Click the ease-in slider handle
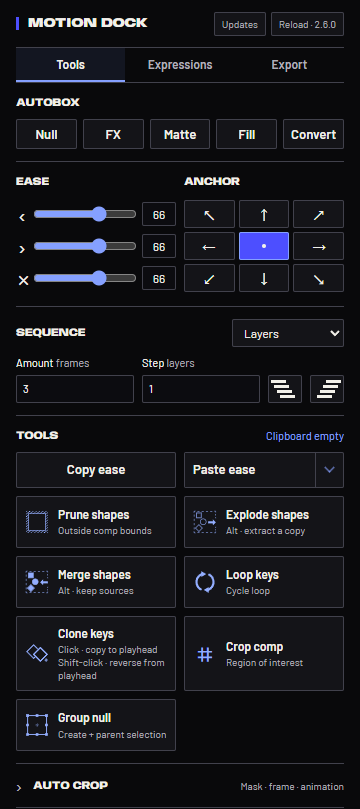The height and width of the screenshot is (809, 360). (x=99, y=214)
